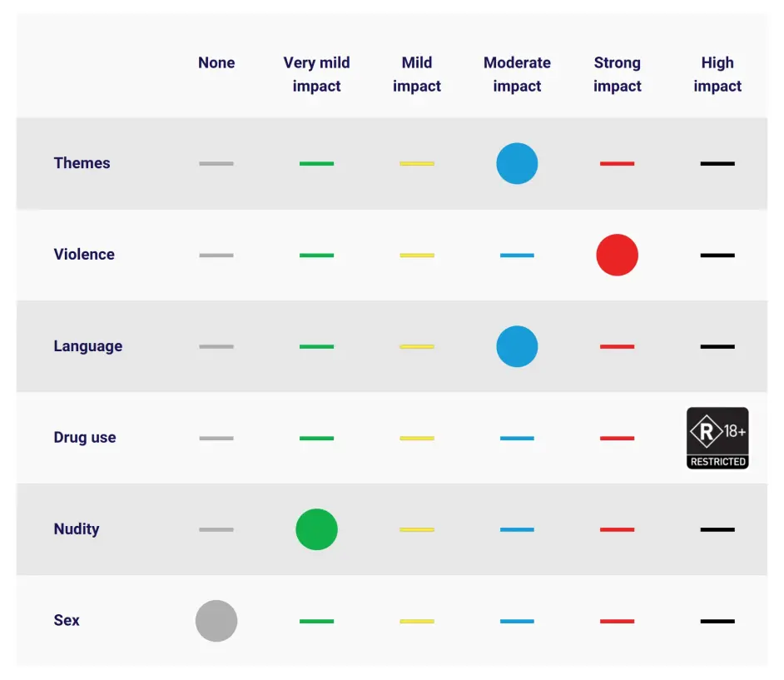Click the grey circle in Sex row
This screenshot has height=680, width=784.
tap(216, 621)
